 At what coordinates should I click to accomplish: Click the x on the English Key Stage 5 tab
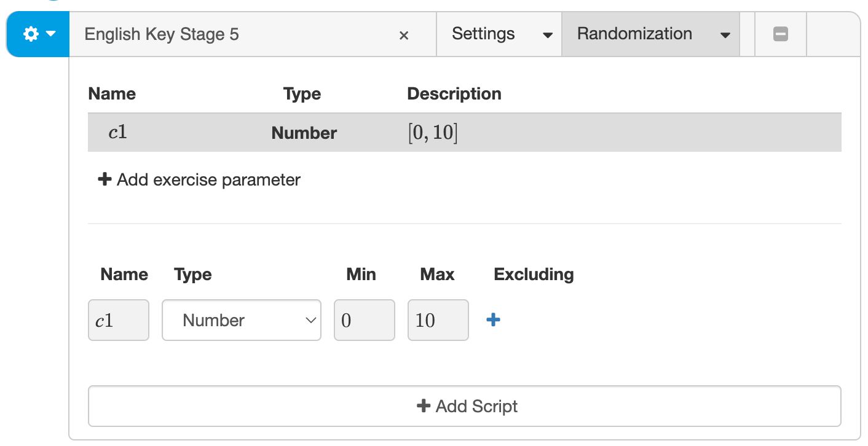(x=404, y=35)
